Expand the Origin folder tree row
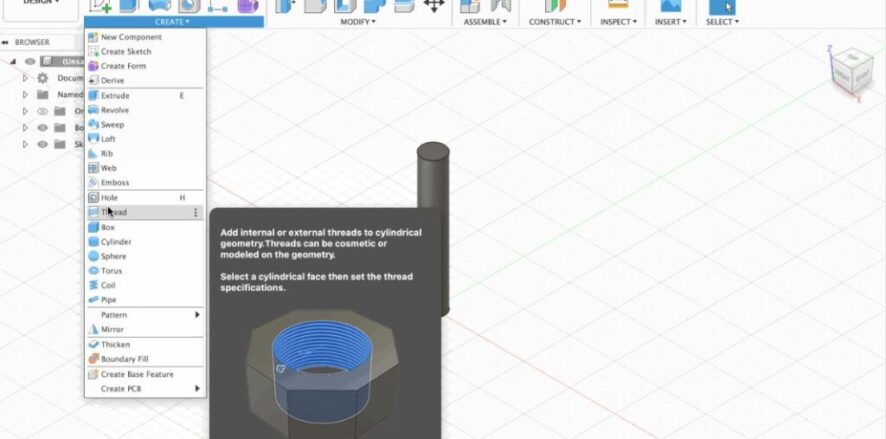Screen dimensions: 886x439 (x=25, y=111)
